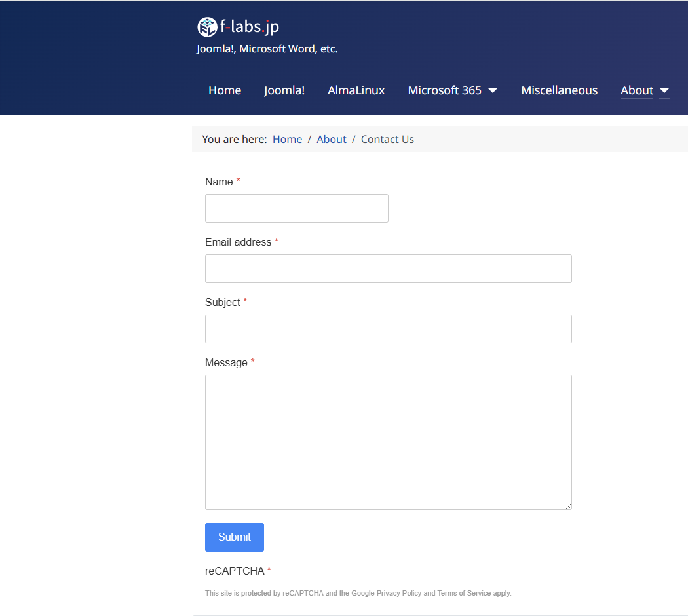688x616 pixels.
Task: Expand the About dropdown menu
Action: pos(637,90)
